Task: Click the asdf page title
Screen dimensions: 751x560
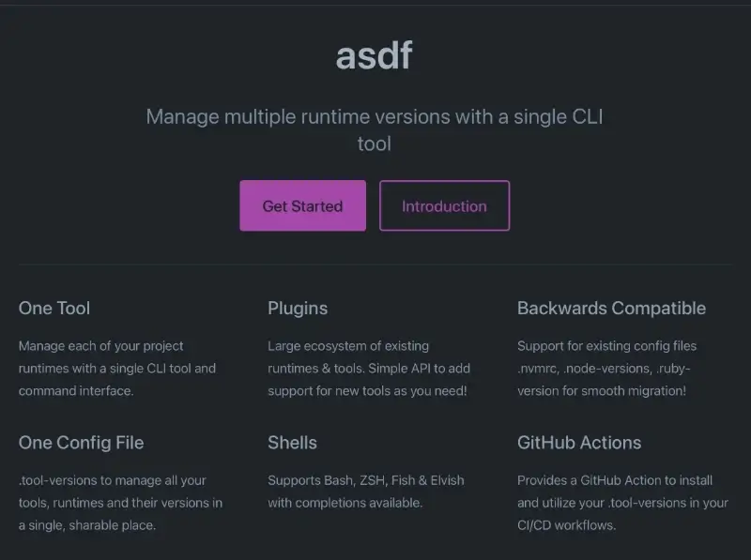Action: pos(374,56)
